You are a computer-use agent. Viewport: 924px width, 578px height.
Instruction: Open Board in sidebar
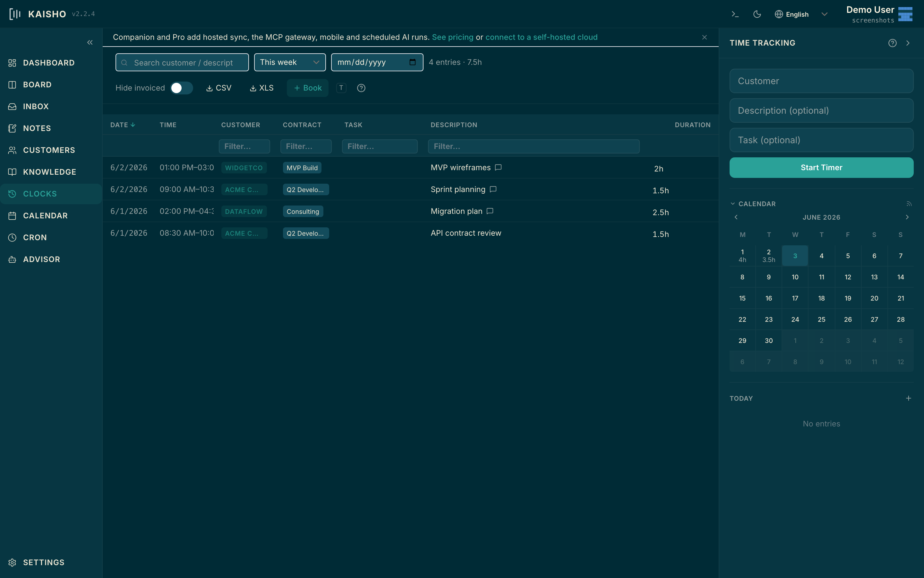[x=51, y=84]
